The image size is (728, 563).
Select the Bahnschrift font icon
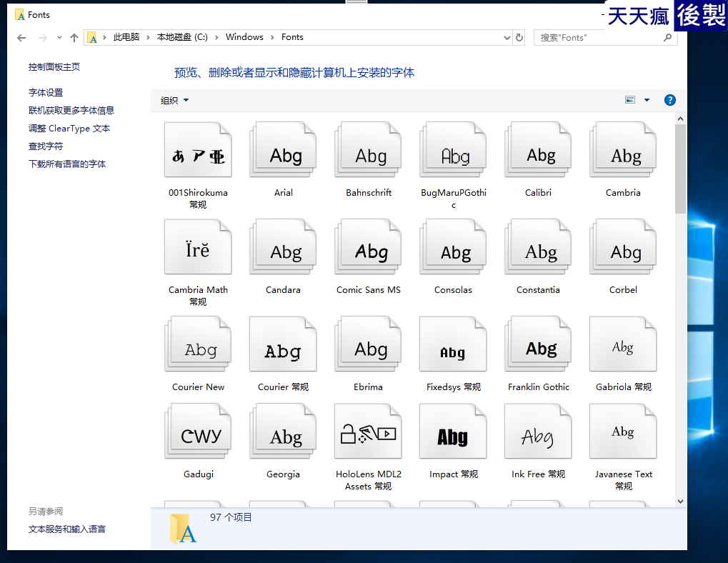[x=368, y=149]
